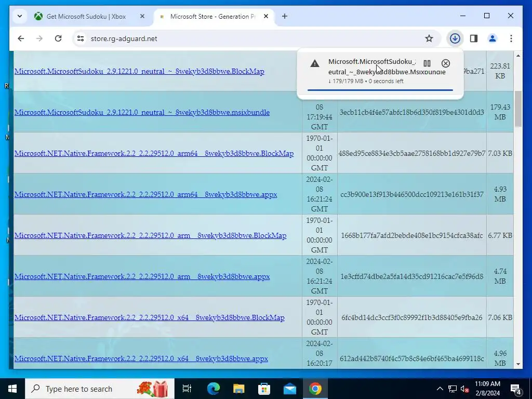This screenshot has height=399, width=532.
Task: Click the 4.93 MB size cell
Action: click(x=500, y=194)
